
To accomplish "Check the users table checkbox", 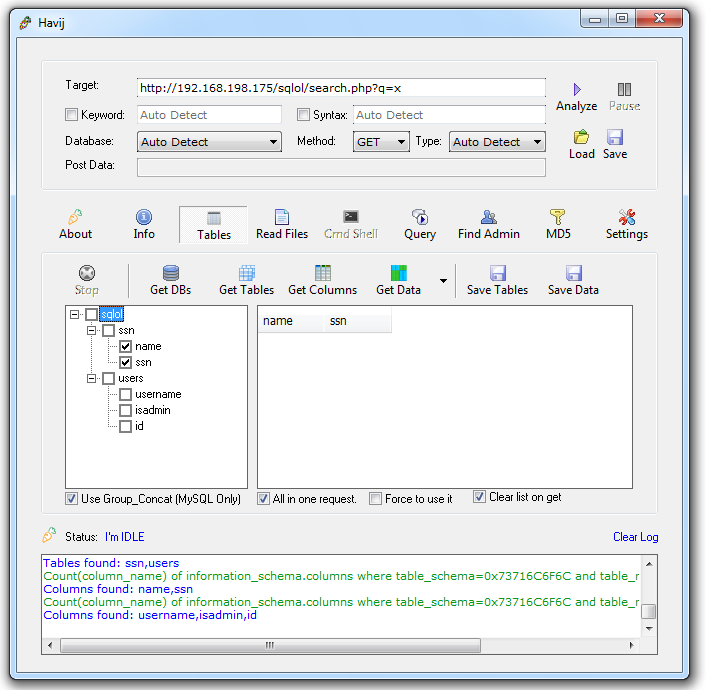I will (109, 378).
